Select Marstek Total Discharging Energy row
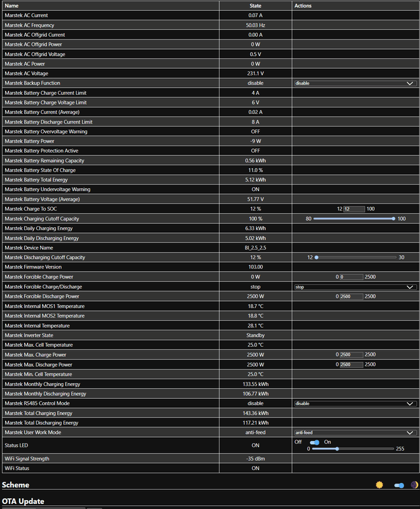420x509 pixels. [x=41, y=422]
